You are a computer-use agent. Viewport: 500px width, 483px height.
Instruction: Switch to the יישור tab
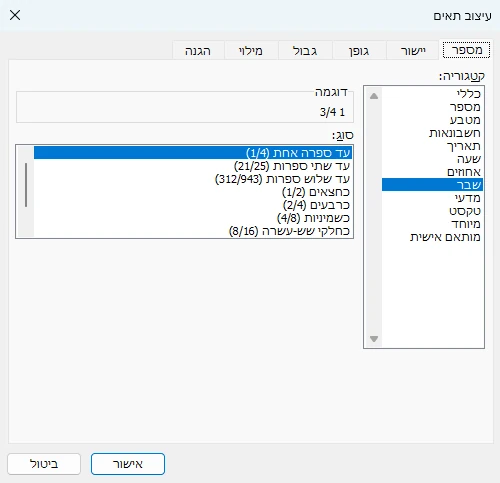coord(413,51)
